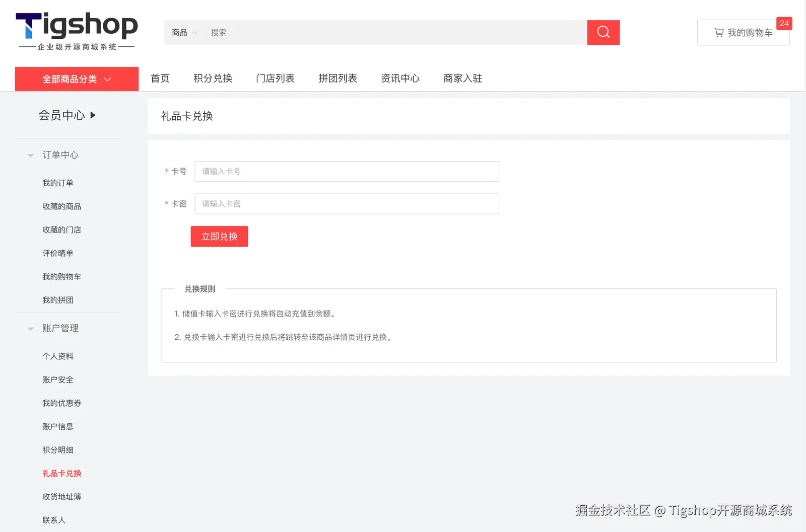Open 收藏的门店 in the sidebar
The width and height of the screenshot is (806, 532).
point(61,230)
